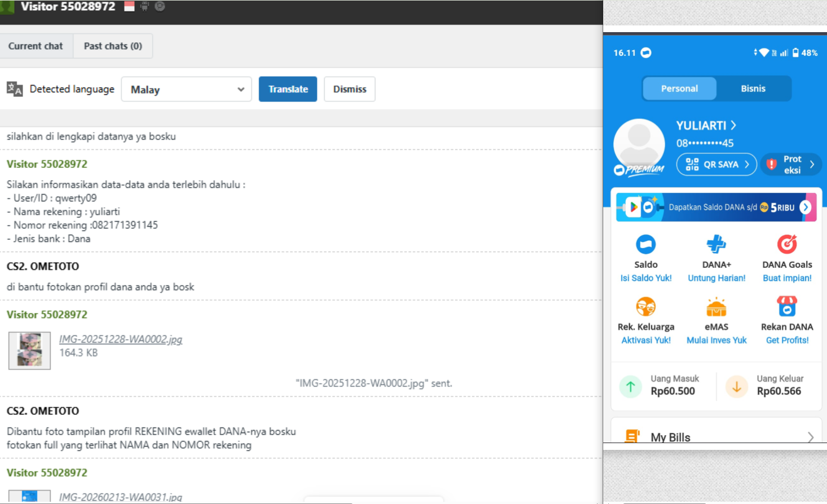Click the Uang Masuk amount Rp60.500

673,391
